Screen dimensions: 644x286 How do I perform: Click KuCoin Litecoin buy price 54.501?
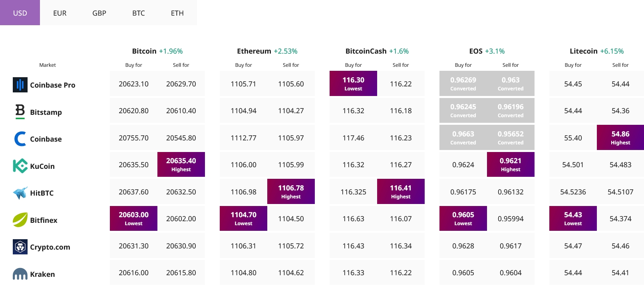click(x=573, y=165)
